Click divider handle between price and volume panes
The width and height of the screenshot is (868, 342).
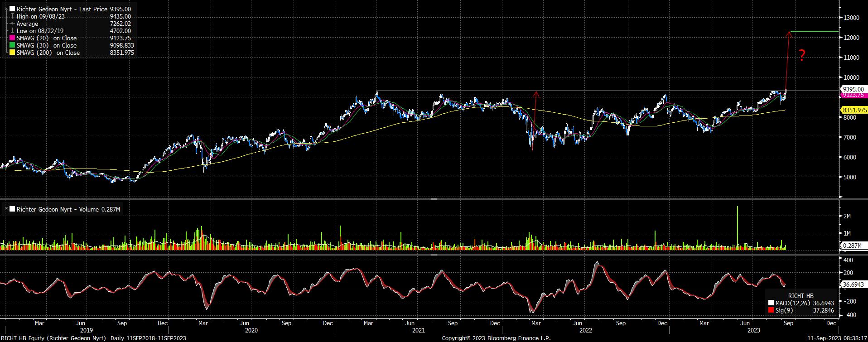(434, 199)
